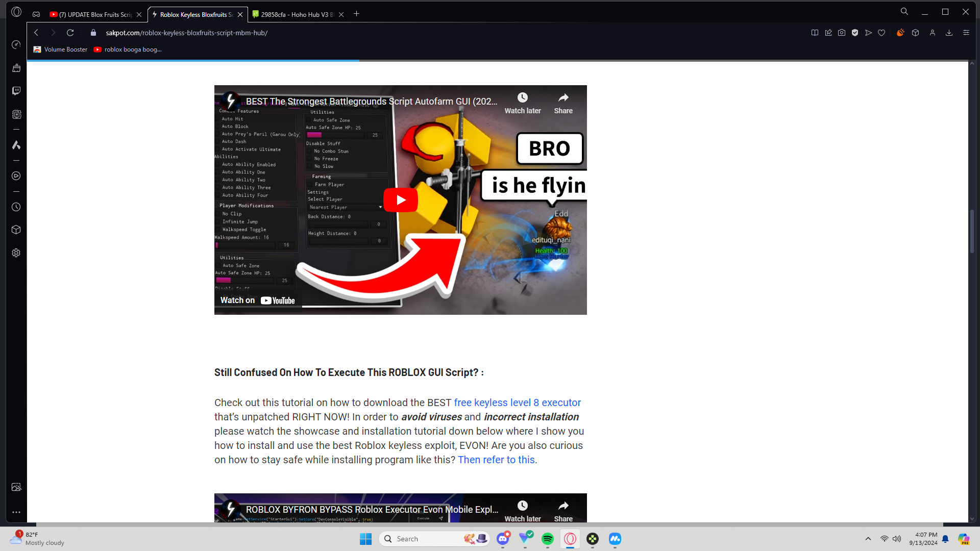The image size is (980, 551).
Task: Share the Strongest Battlegrounds video
Action: [x=563, y=103]
